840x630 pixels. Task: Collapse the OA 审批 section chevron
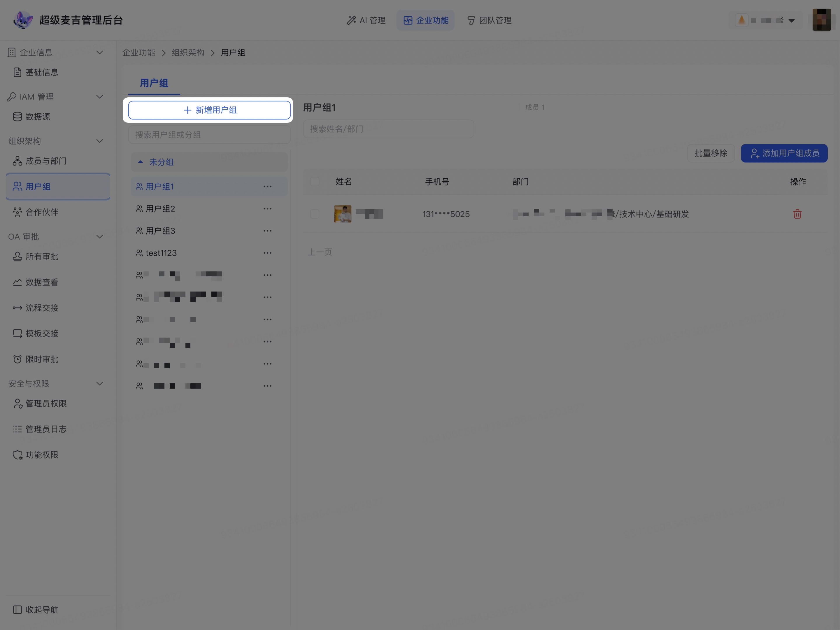click(99, 237)
